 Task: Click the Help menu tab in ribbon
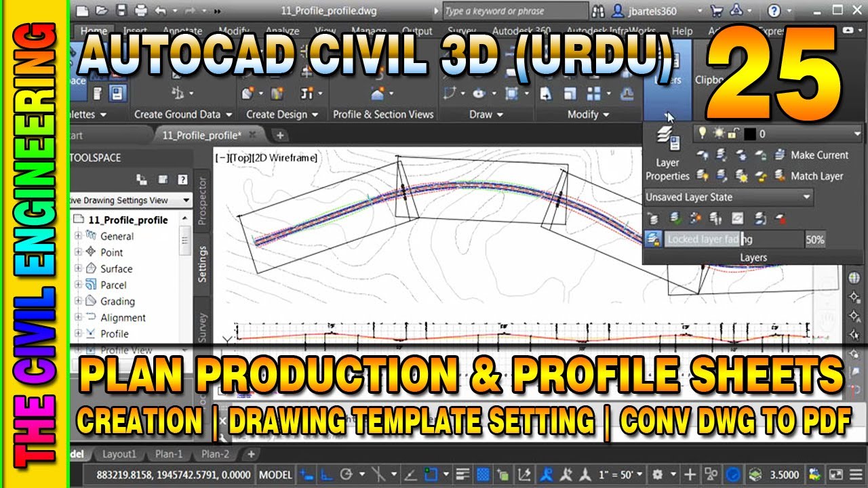click(x=682, y=31)
